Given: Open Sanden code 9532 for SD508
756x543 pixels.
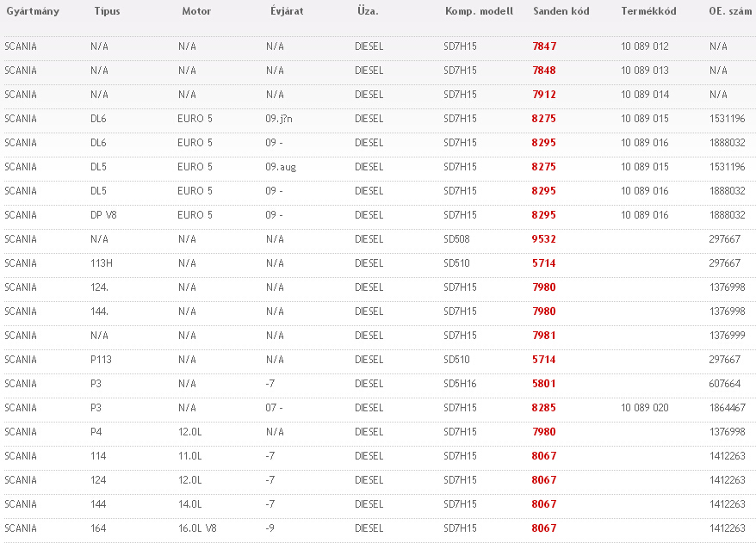Looking at the screenshot, I should pyautogui.click(x=544, y=239).
